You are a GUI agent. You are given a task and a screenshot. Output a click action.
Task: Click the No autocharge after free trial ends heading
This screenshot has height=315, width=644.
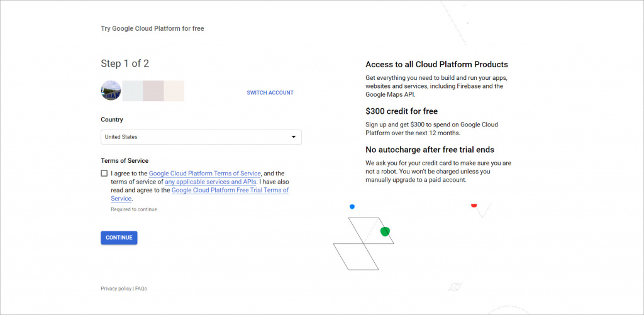point(430,150)
